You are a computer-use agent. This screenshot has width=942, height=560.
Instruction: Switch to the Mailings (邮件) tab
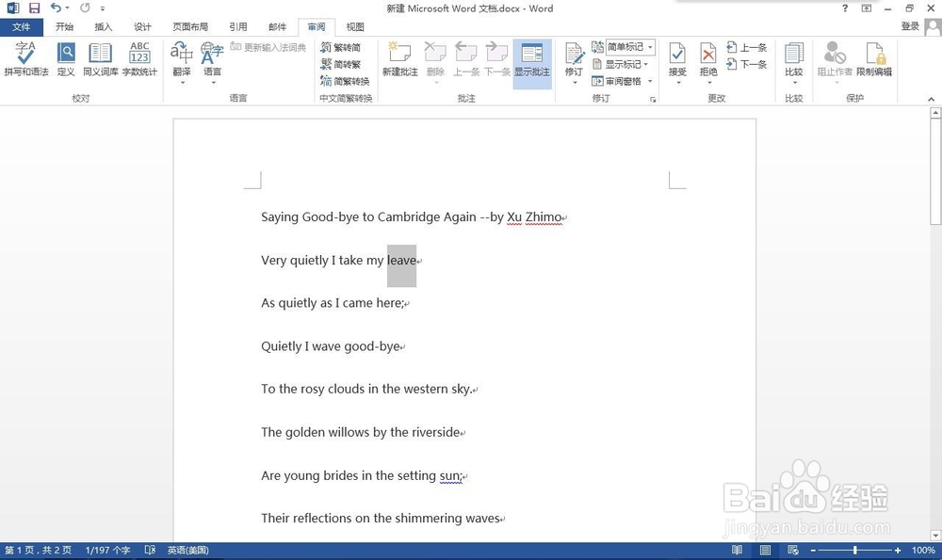coord(277,27)
